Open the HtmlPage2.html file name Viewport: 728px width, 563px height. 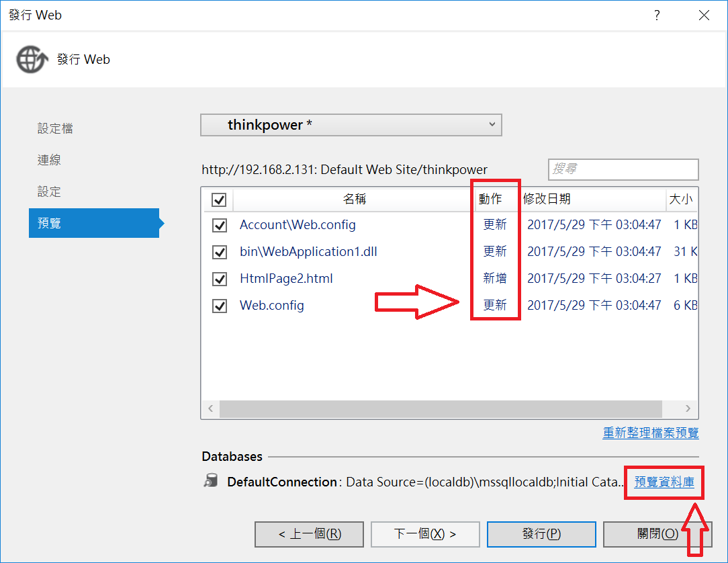pyautogui.click(x=286, y=279)
